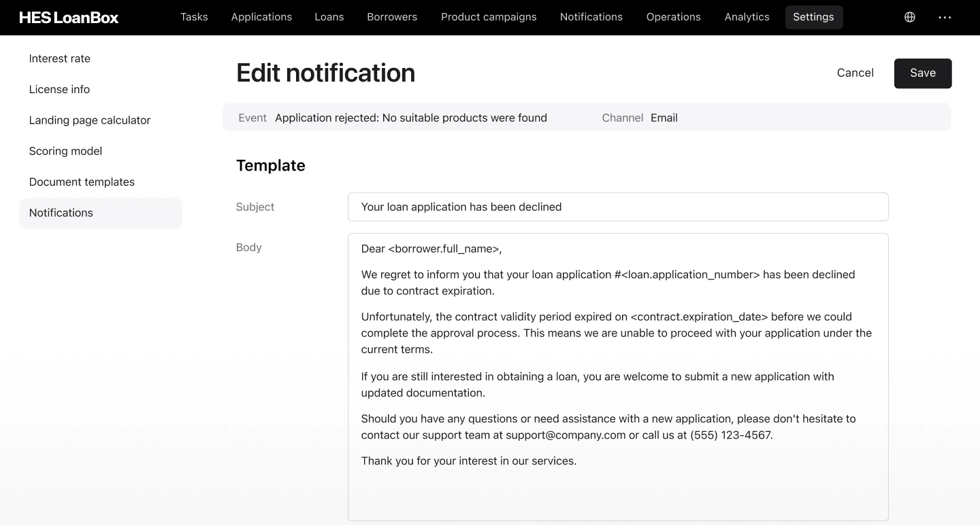Open the Tasks menu item
The width and height of the screenshot is (980, 525).
[x=194, y=17]
